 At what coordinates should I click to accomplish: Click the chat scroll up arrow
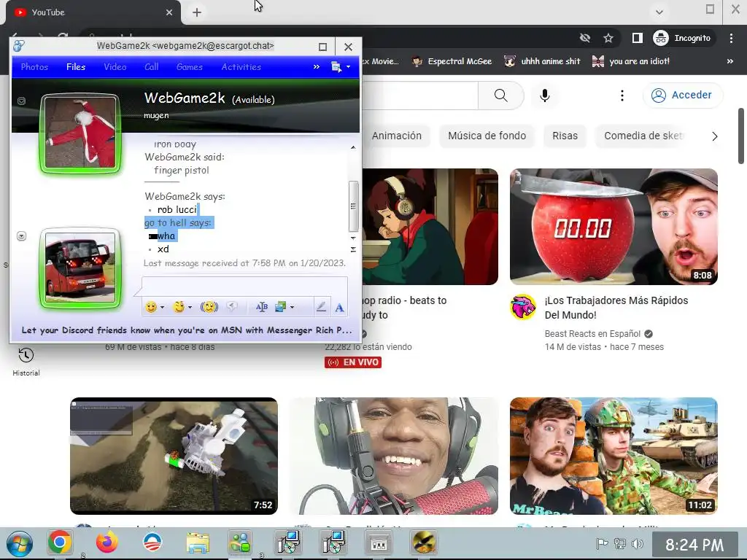[353, 147]
